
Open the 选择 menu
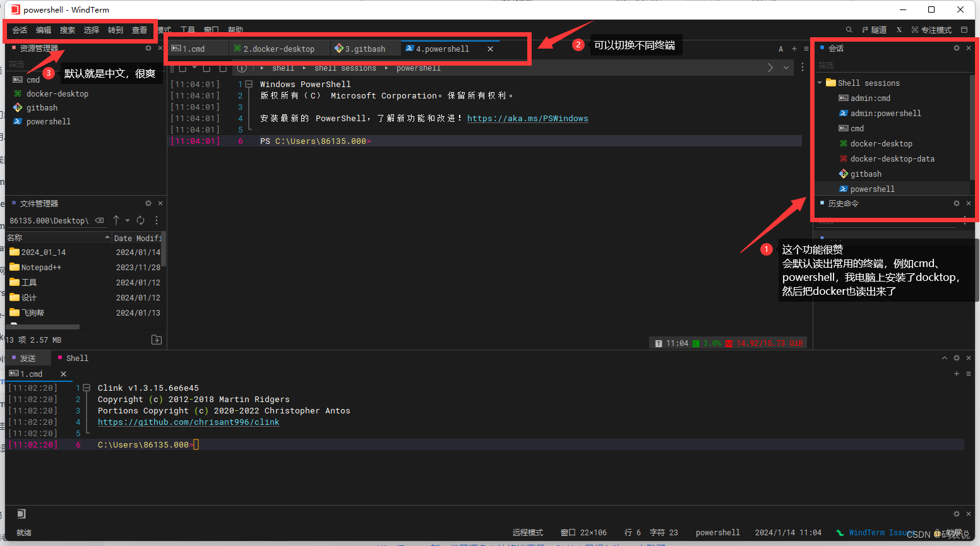pyautogui.click(x=92, y=30)
